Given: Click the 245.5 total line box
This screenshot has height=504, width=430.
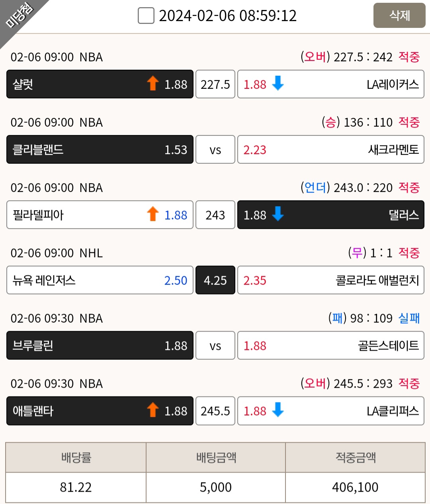Looking at the screenshot, I should pos(215,411).
